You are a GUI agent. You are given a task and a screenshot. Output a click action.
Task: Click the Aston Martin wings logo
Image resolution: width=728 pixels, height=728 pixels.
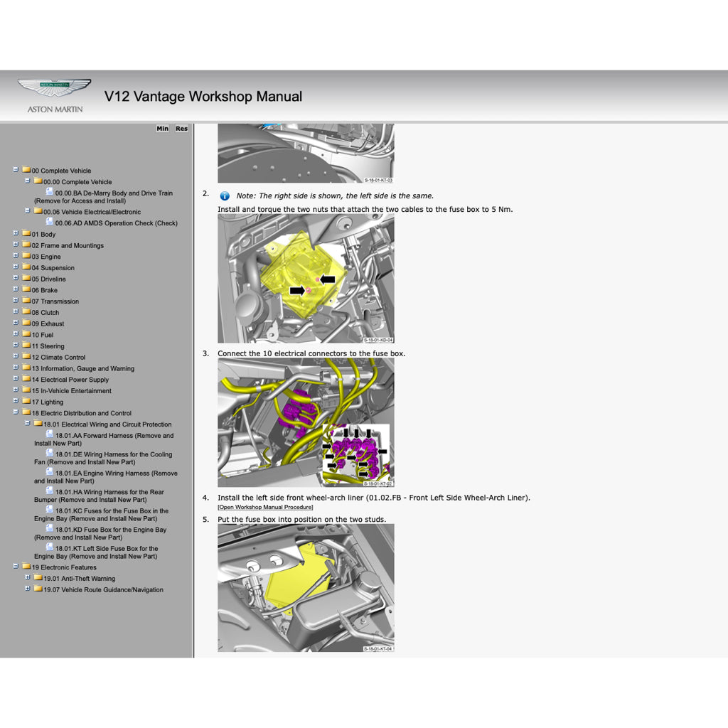(x=54, y=88)
